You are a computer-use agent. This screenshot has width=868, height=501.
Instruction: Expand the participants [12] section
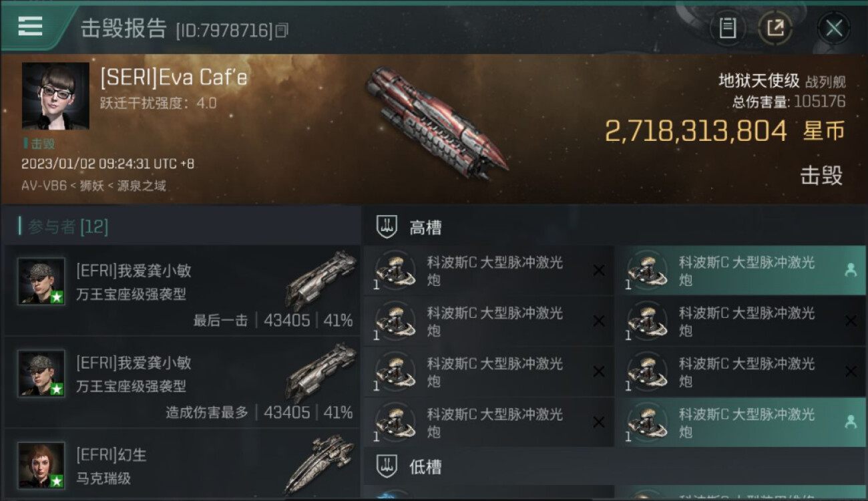[x=63, y=226]
